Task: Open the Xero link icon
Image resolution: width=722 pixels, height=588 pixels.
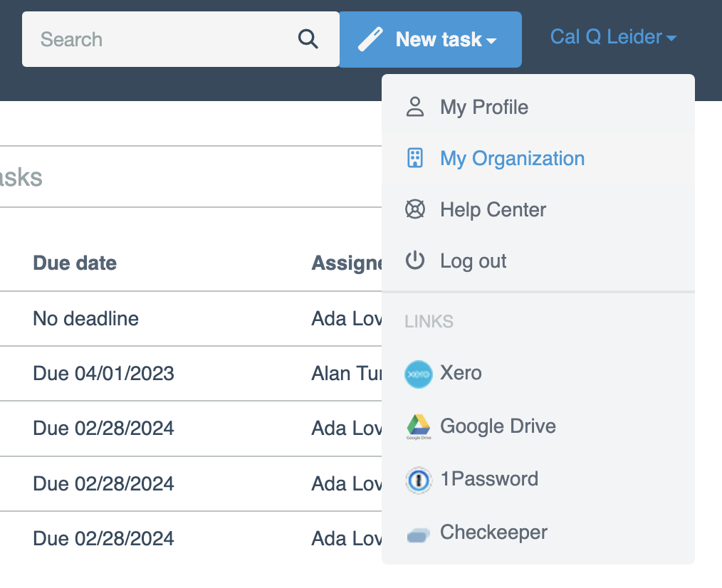Action: 418,374
